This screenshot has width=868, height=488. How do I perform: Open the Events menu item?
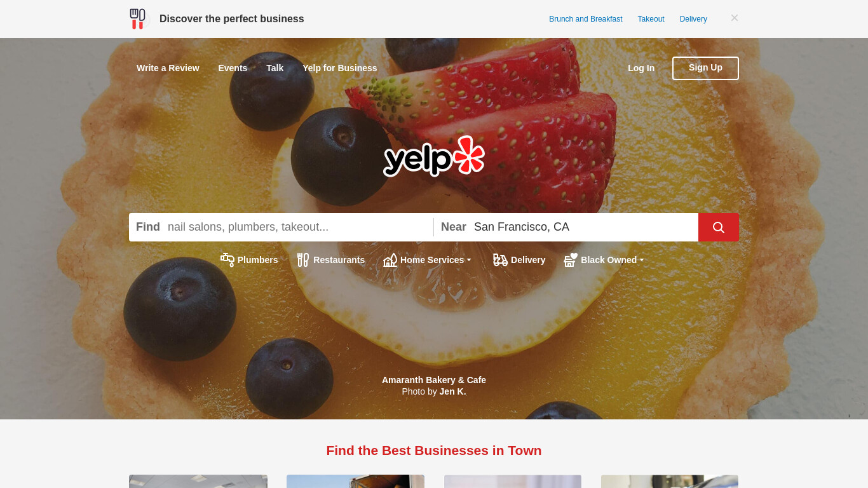point(233,68)
